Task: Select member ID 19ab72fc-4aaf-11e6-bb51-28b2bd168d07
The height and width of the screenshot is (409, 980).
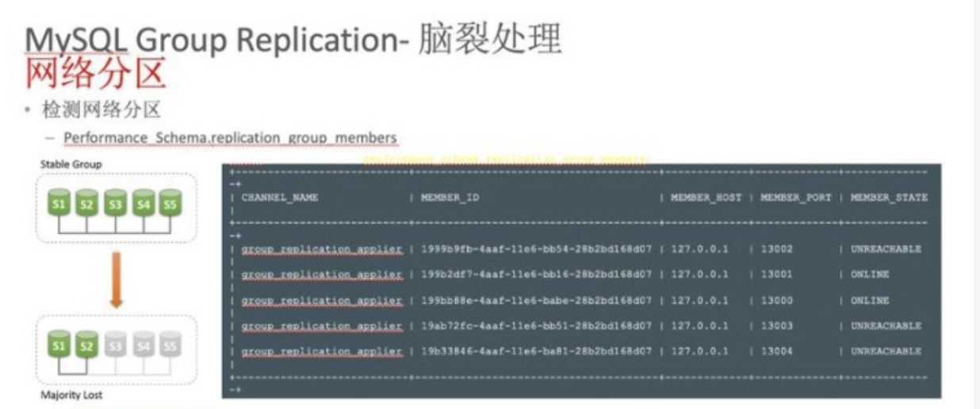Action: (536, 326)
